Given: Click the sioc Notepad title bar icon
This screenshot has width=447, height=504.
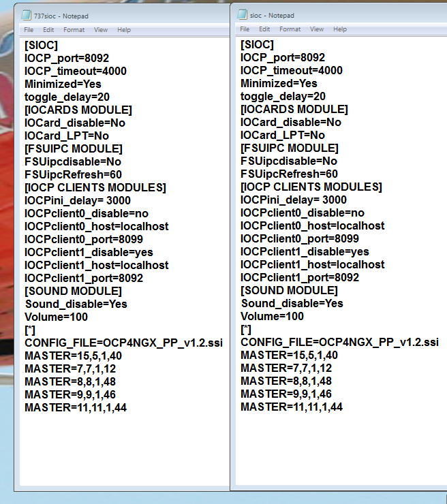Looking at the screenshot, I should (x=243, y=14).
